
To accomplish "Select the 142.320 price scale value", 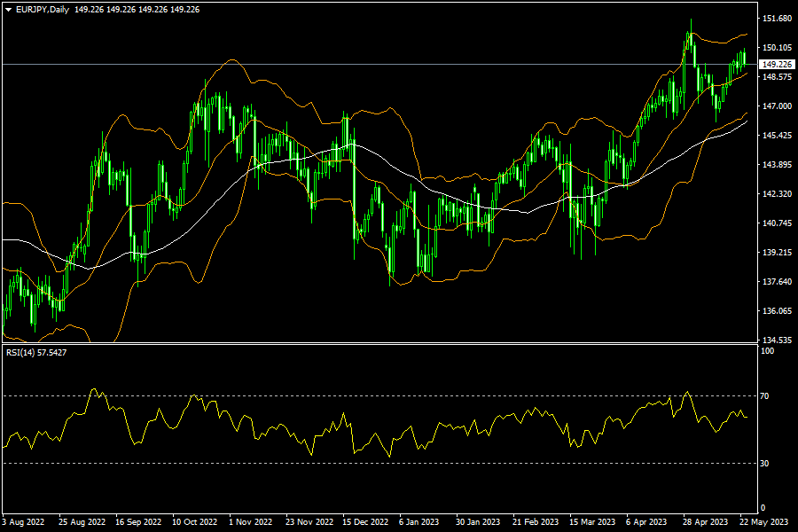I will click(777, 194).
